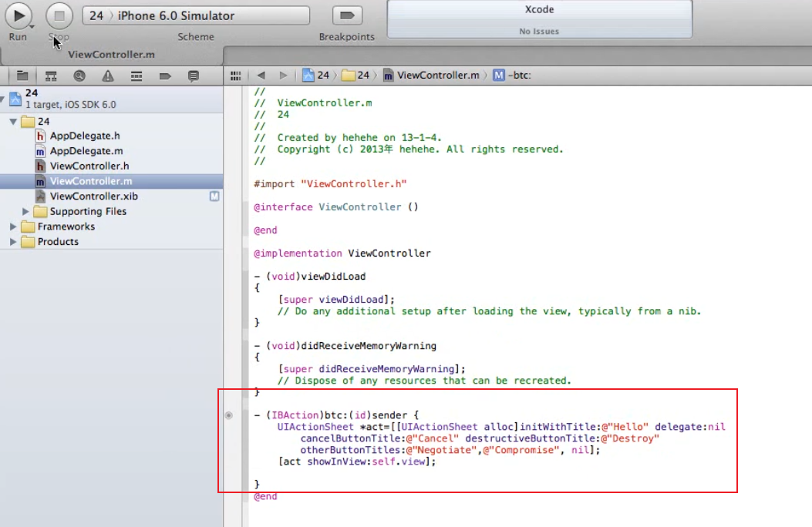Image resolution: width=812 pixels, height=527 pixels.
Task: Click the @implementation ViewController line
Action: click(x=342, y=253)
